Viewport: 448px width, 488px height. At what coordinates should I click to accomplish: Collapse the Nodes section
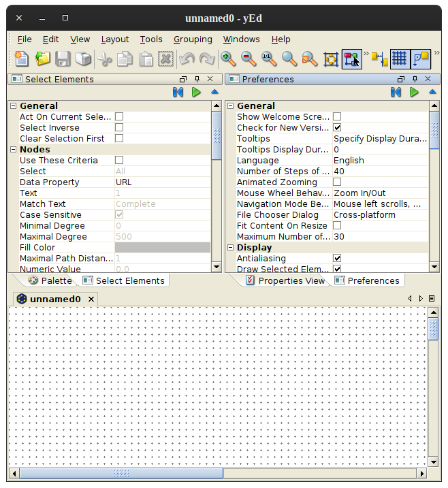[13, 149]
